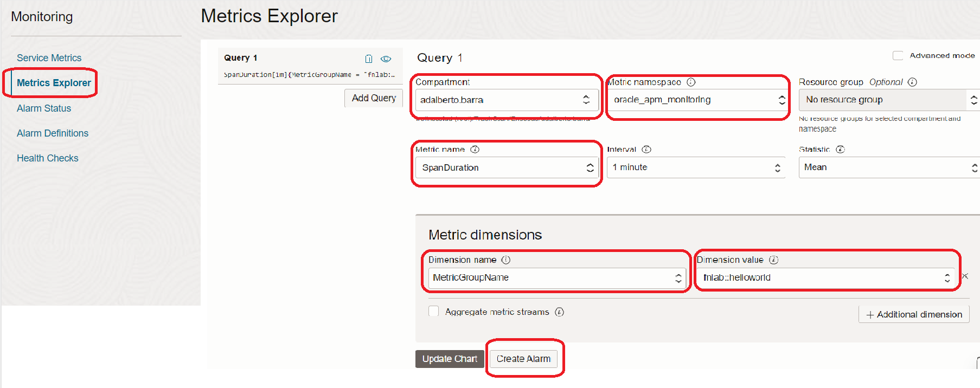Open Health Checks page

[48, 158]
